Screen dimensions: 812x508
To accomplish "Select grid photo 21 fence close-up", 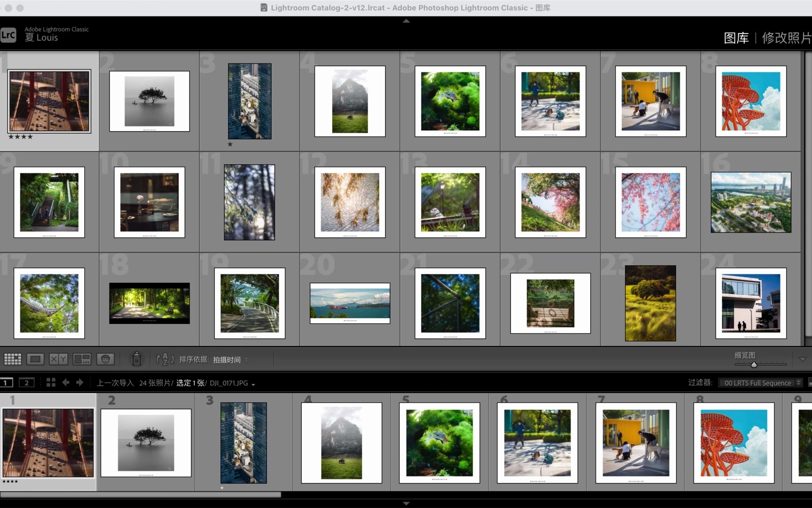I will (x=450, y=303).
